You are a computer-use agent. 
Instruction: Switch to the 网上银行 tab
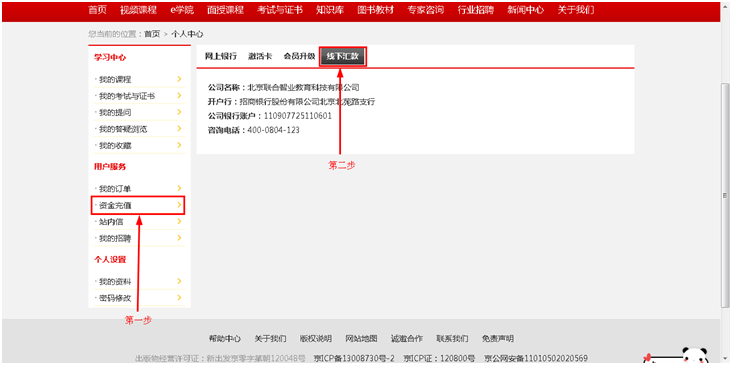pyautogui.click(x=221, y=56)
